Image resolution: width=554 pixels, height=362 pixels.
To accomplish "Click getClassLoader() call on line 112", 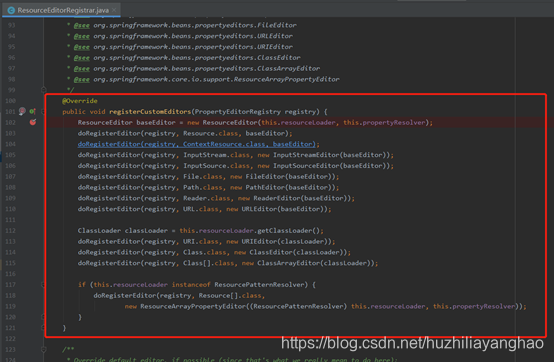I will pyautogui.click(x=288, y=231).
